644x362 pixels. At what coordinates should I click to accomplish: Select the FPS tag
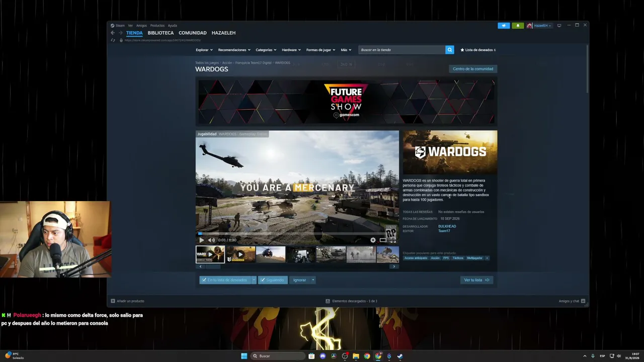tap(446, 258)
